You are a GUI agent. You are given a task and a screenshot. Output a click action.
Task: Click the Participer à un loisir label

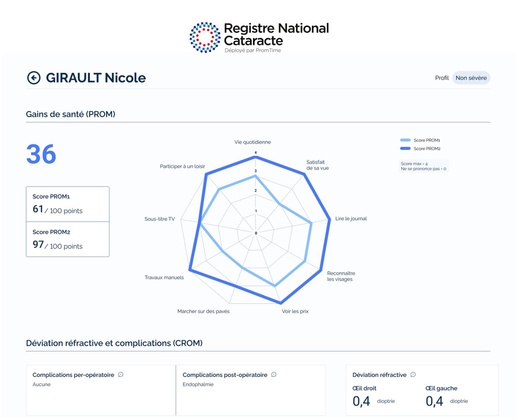182,166
